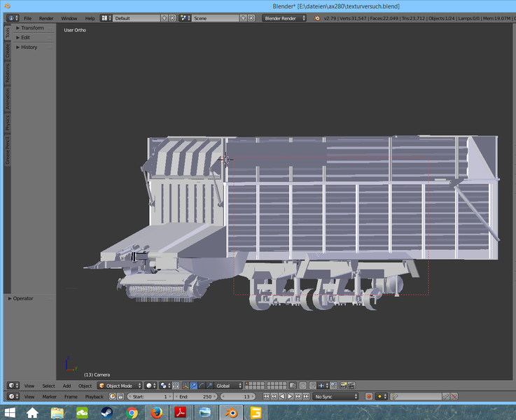Image resolution: width=516 pixels, height=420 pixels.
Task: Select the translate manipulator arrow icon
Action: click(194, 386)
